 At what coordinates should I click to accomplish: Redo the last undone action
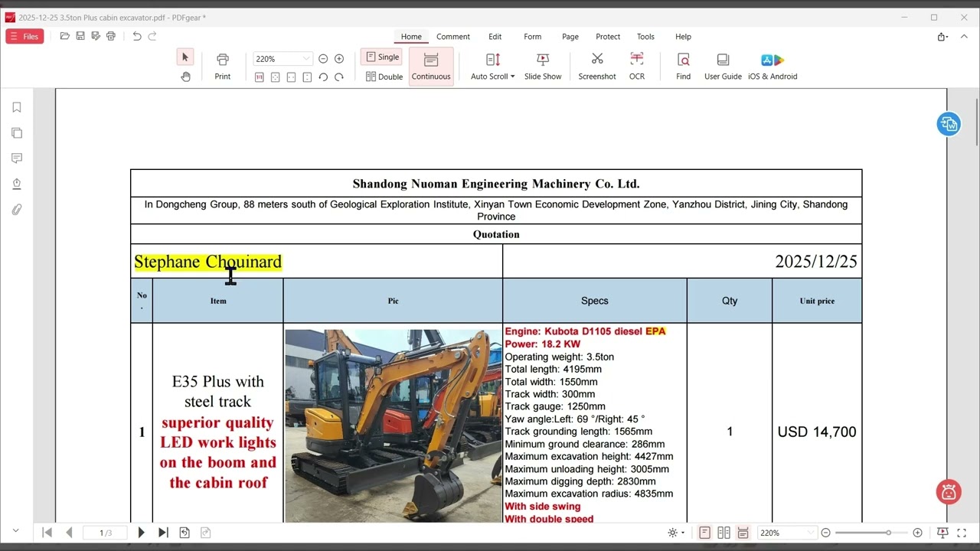coord(152,36)
